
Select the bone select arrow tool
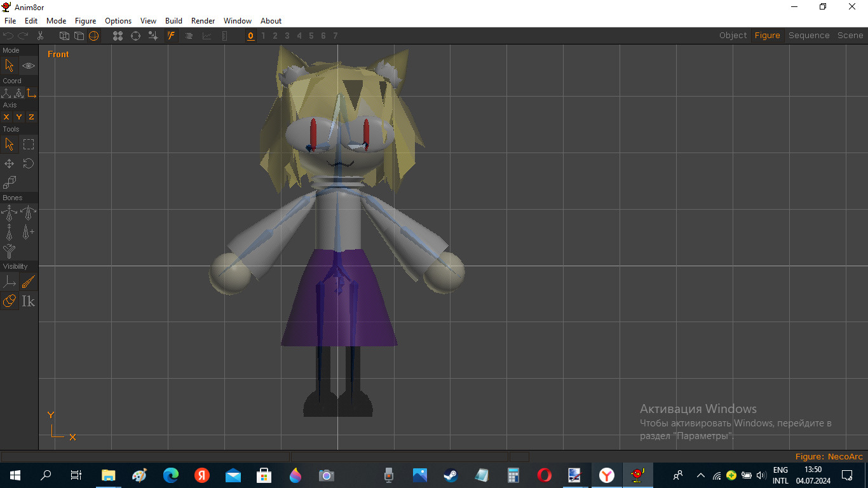coord(10,65)
